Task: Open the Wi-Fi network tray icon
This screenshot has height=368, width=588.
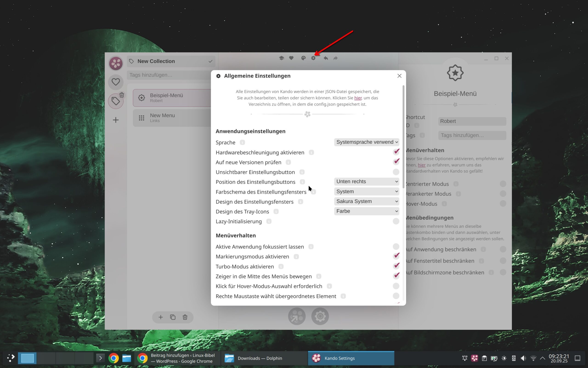Action: point(533,358)
